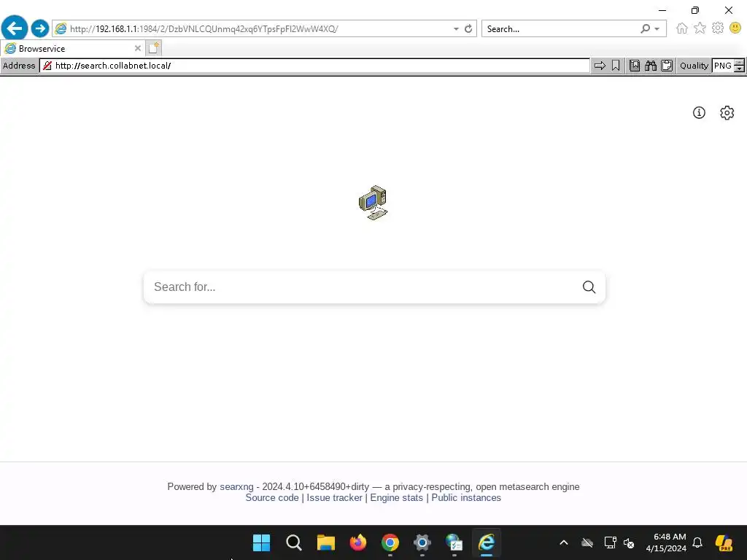Open SearXNG about info icon
747x560 pixels.
(x=699, y=112)
